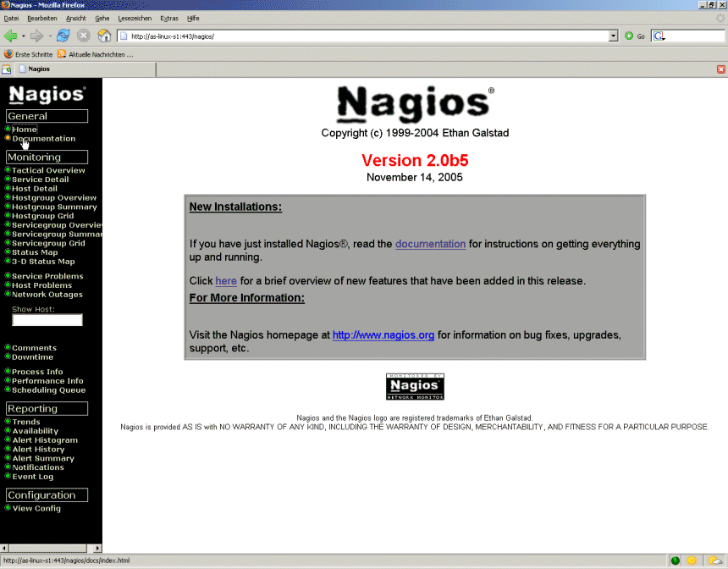Click the page icon in the address bar

(x=124, y=36)
